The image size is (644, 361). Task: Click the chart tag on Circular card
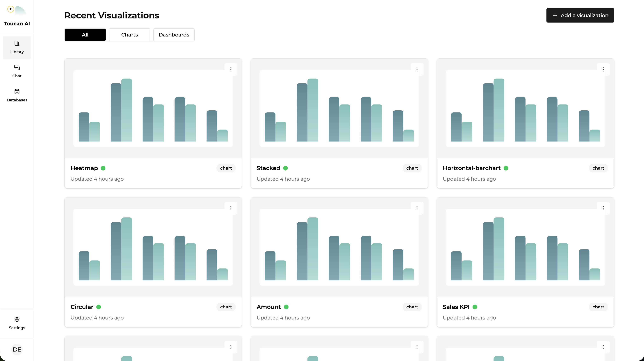[226, 307]
